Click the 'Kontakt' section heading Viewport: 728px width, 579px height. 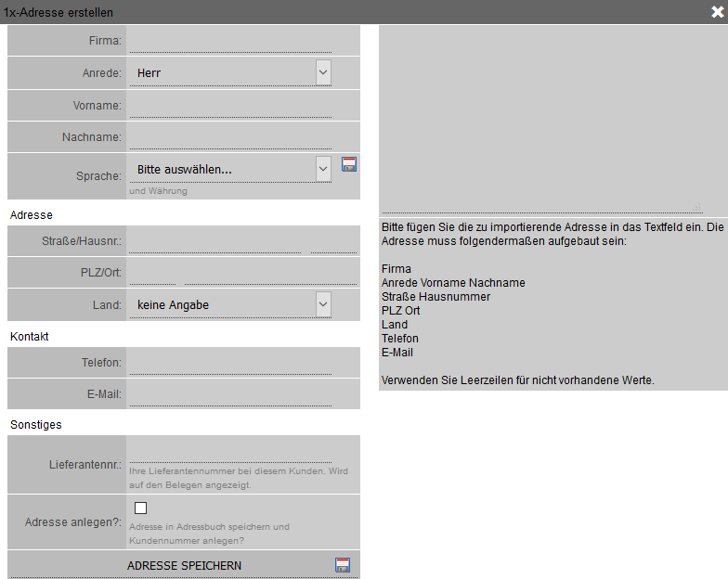coord(30,336)
